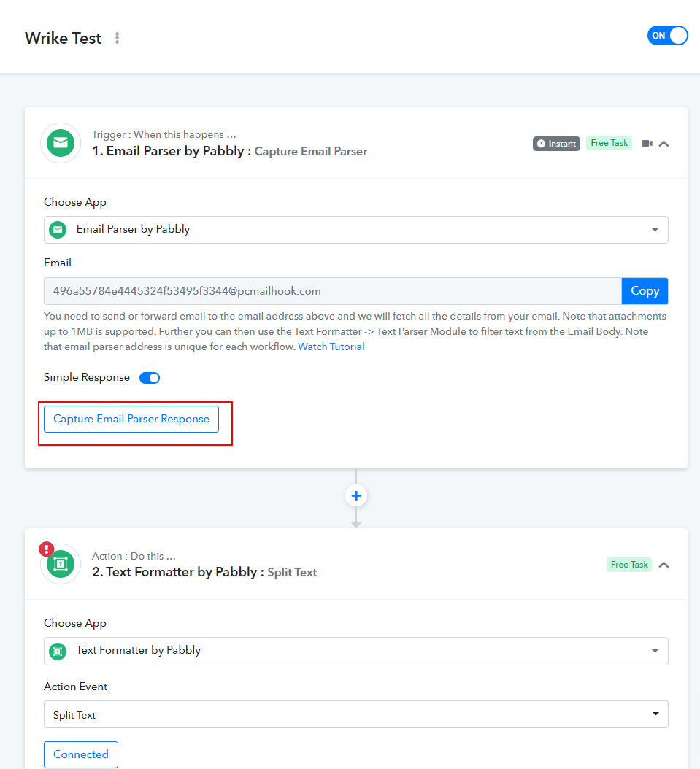The width and height of the screenshot is (700, 769).
Task: Click the Wrike Test workflow title
Action: click(64, 38)
